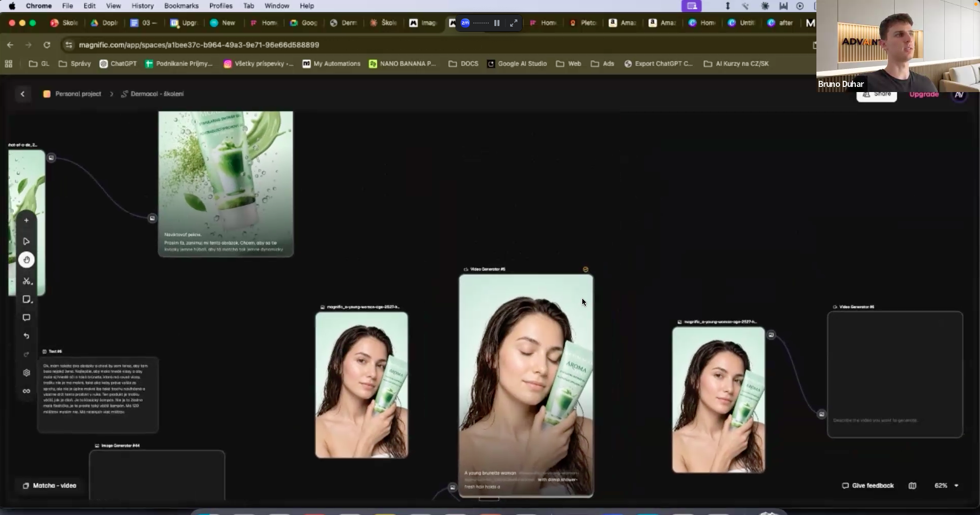This screenshot has width=980, height=515.
Task: Open the scissors cut tool
Action: tap(27, 281)
